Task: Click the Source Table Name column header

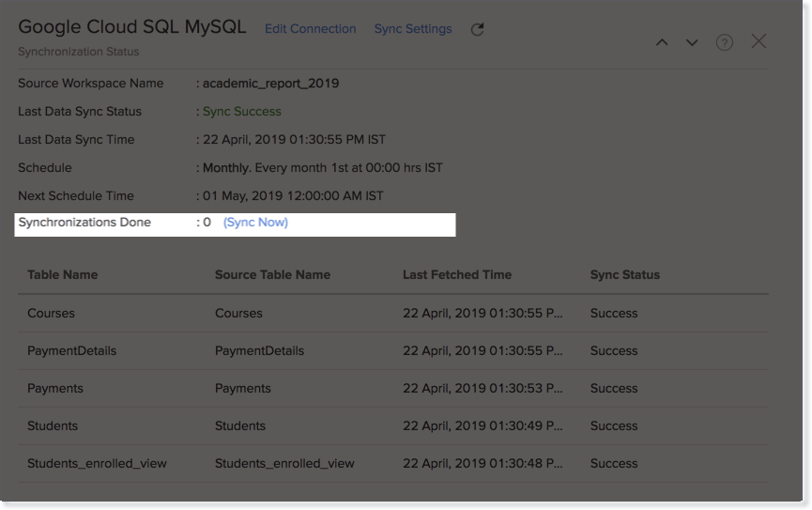Action: point(272,275)
